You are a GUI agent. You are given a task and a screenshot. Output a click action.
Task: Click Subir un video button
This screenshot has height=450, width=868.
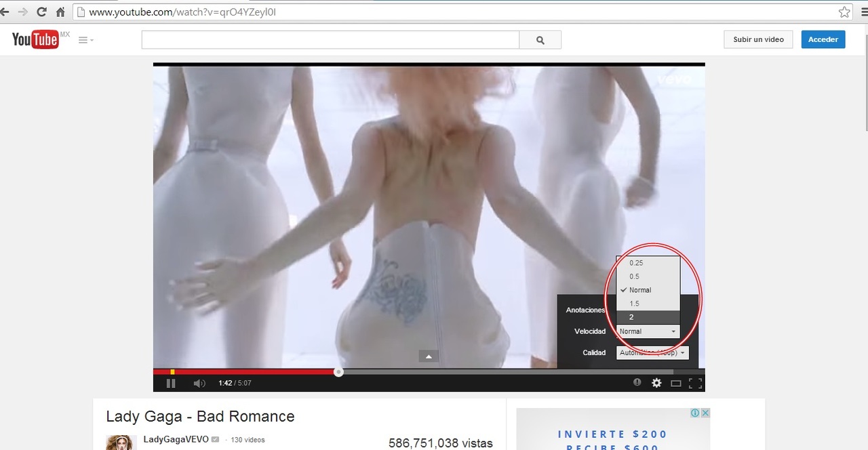click(758, 39)
